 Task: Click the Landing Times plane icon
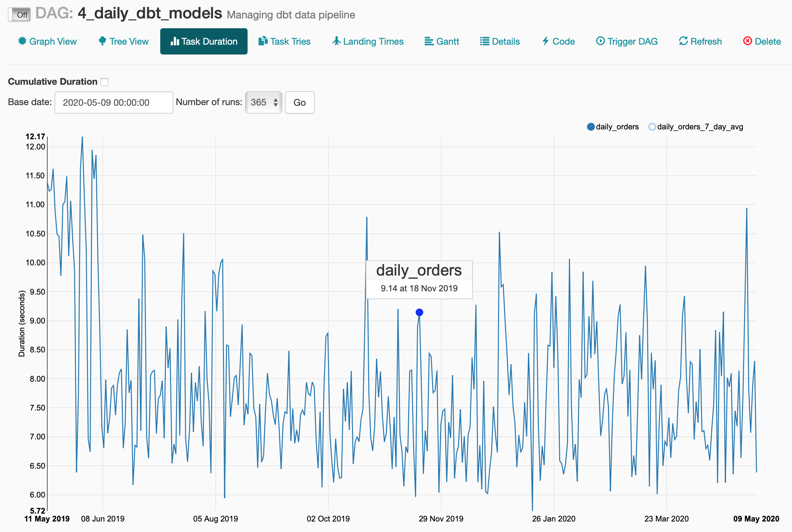pos(336,41)
